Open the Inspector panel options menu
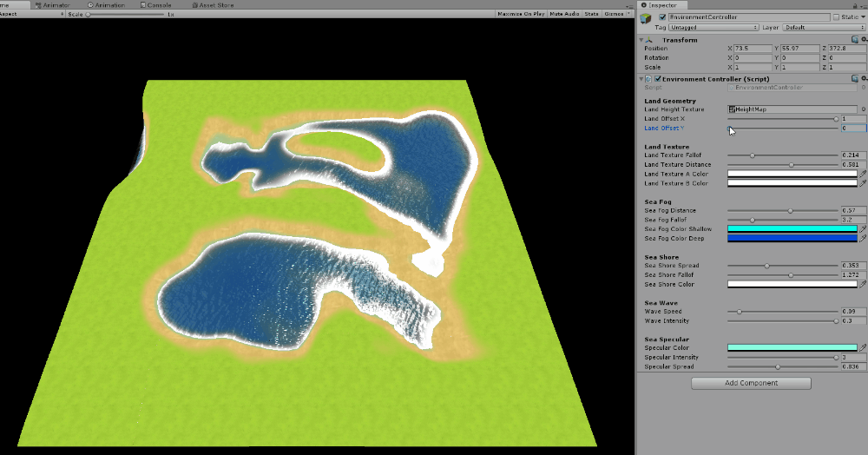This screenshot has height=455, width=868. [863, 5]
